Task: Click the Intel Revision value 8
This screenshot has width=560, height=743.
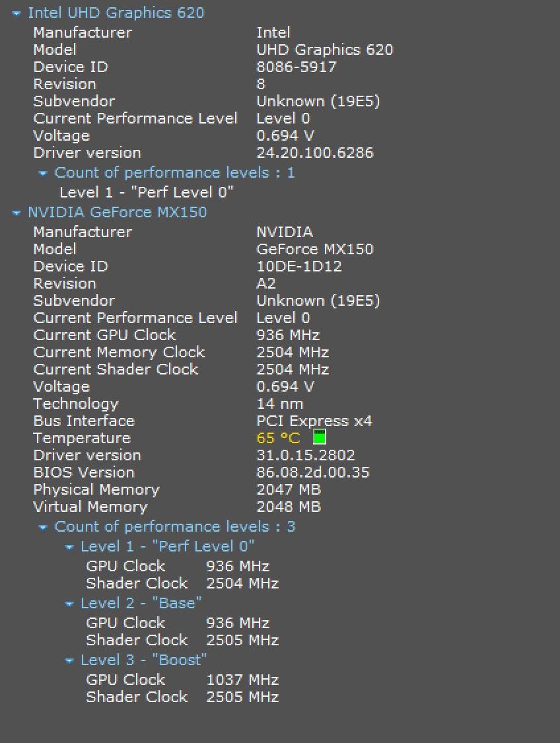Action: (261, 84)
